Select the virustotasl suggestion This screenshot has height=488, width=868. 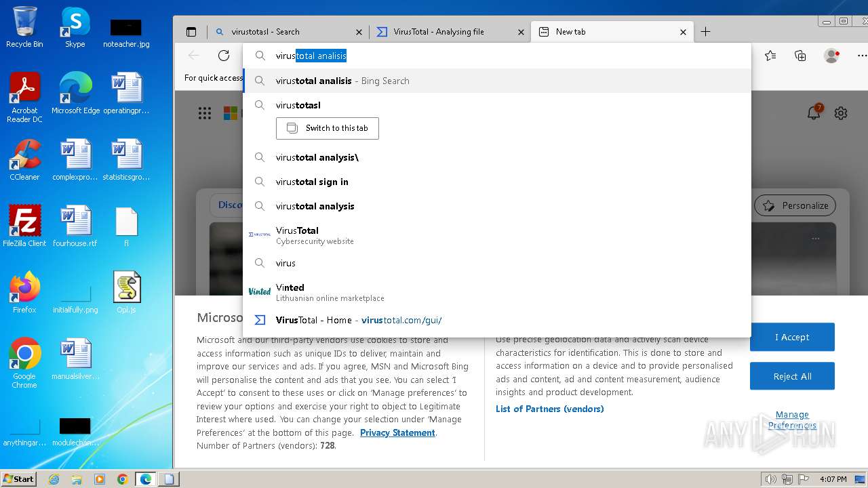[497, 105]
